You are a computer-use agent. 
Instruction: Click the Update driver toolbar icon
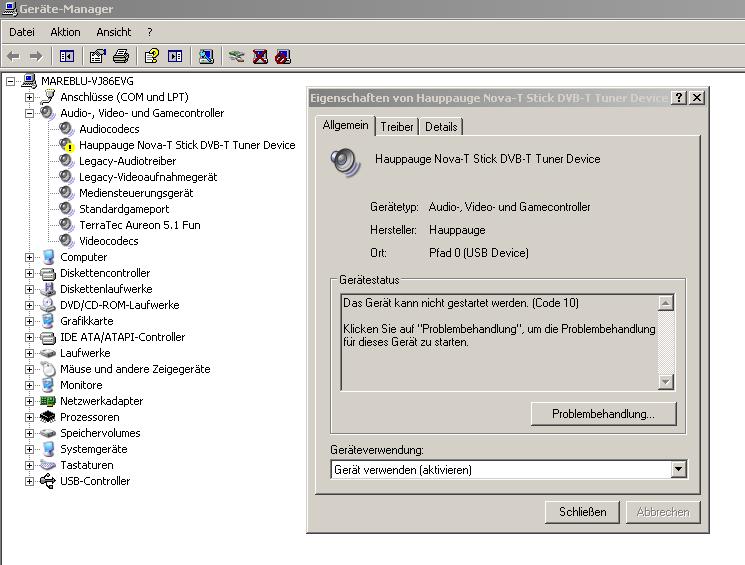click(x=236, y=57)
